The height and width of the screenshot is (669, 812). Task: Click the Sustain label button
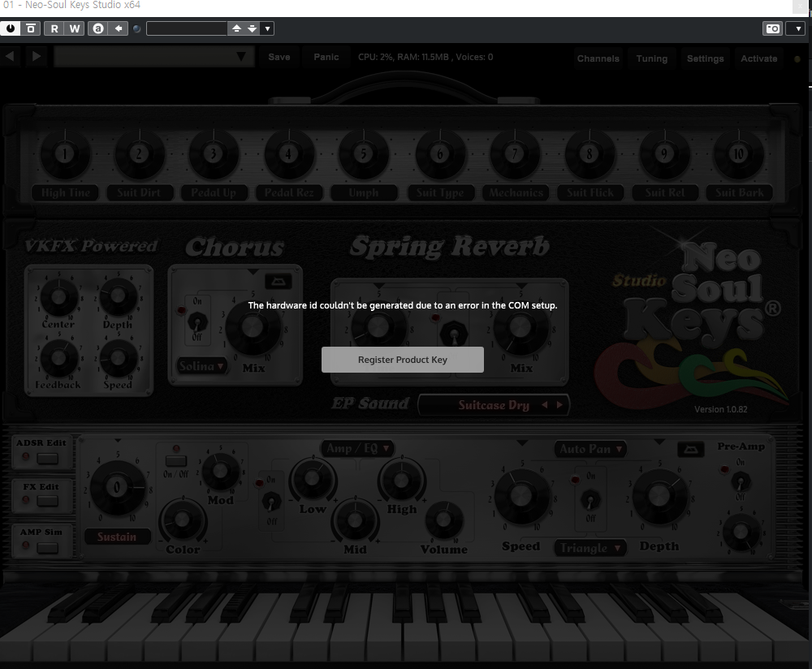click(x=117, y=537)
